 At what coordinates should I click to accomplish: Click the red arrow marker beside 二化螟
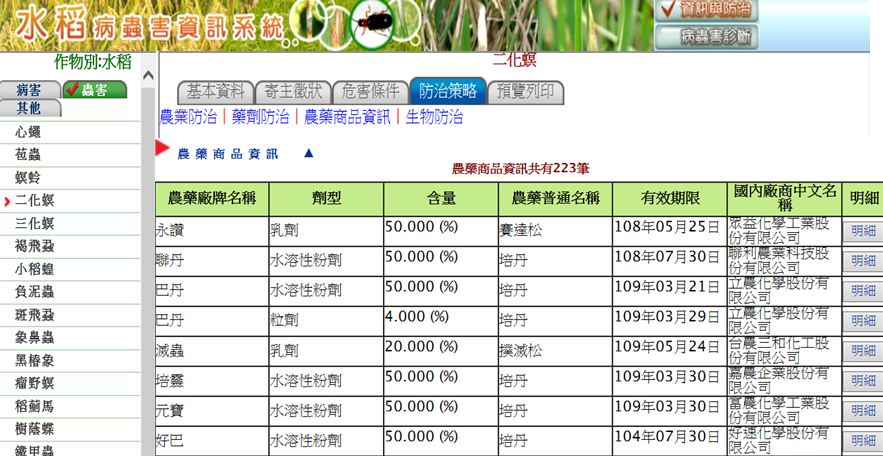(x=7, y=202)
